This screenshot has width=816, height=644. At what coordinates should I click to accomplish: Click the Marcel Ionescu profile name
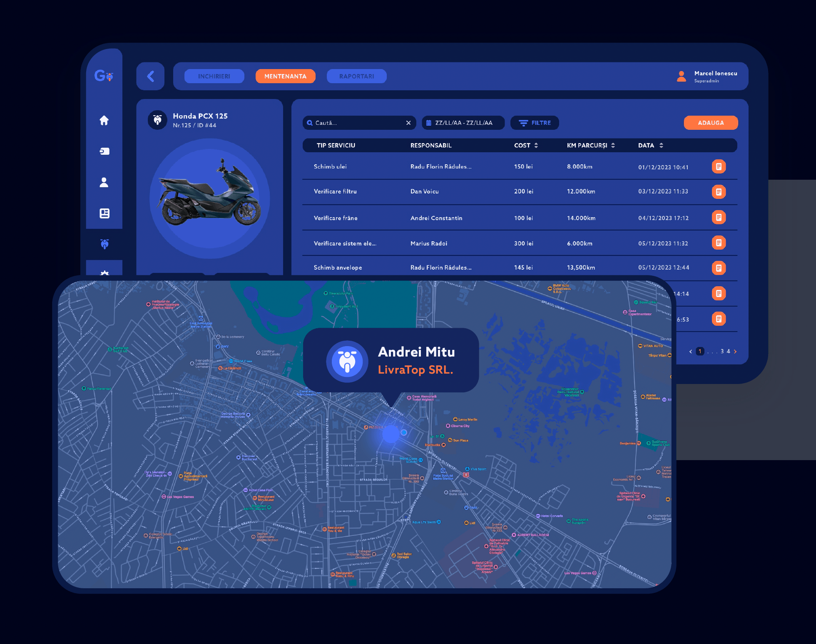click(x=716, y=73)
